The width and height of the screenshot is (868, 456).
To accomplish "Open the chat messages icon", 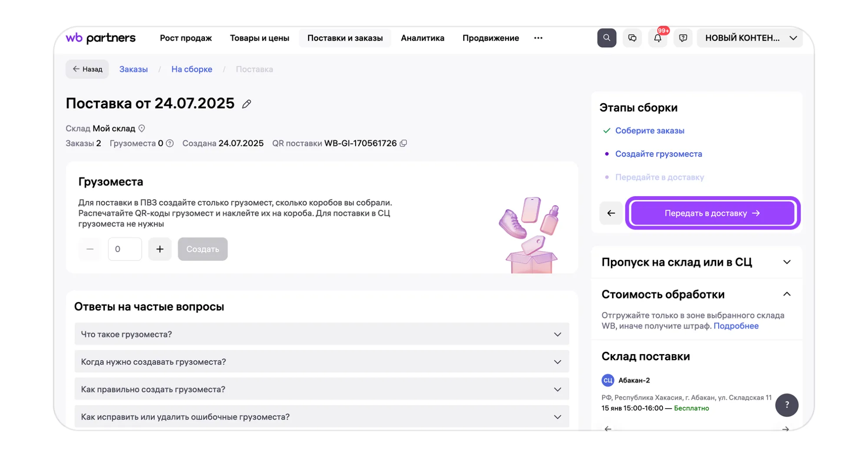I will click(632, 38).
